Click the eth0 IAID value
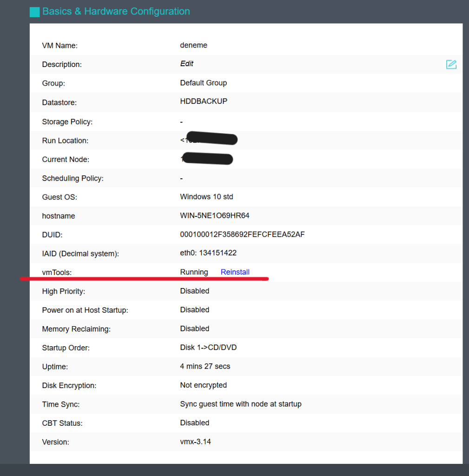Image resolution: width=469 pixels, height=476 pixels. pyautogui.click(x=208, y=253)
